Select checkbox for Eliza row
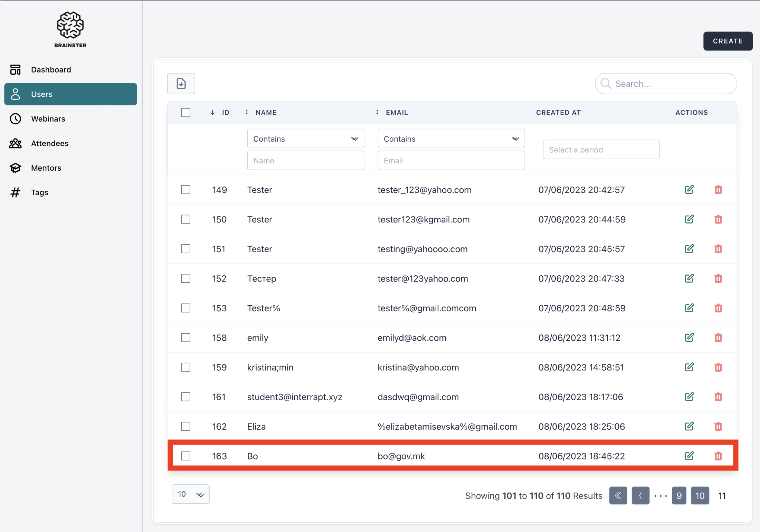This screenshot has height=532, width=760. tap(186, 426)
